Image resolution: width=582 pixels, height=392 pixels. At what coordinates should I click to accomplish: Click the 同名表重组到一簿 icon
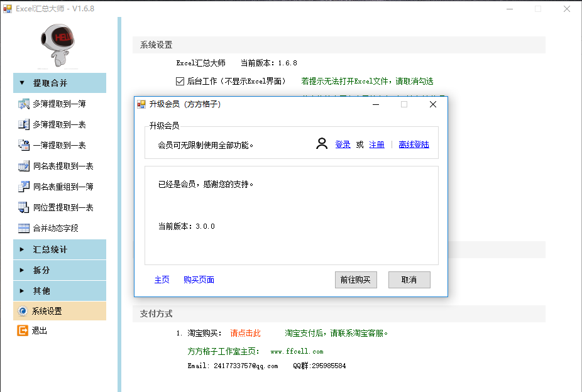(24, 187)
